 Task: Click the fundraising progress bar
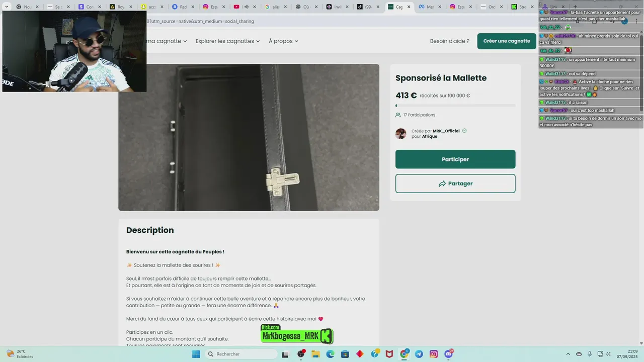tap(455, 106)
